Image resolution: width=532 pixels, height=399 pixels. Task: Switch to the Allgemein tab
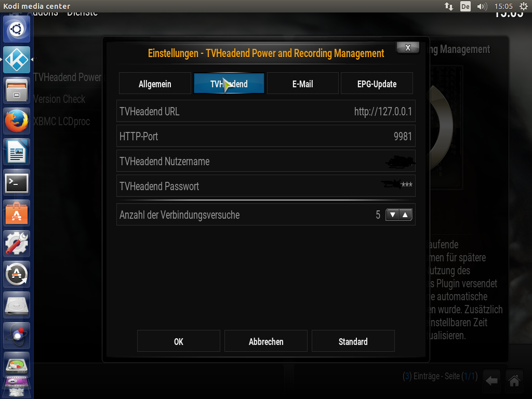coord(155,83)
